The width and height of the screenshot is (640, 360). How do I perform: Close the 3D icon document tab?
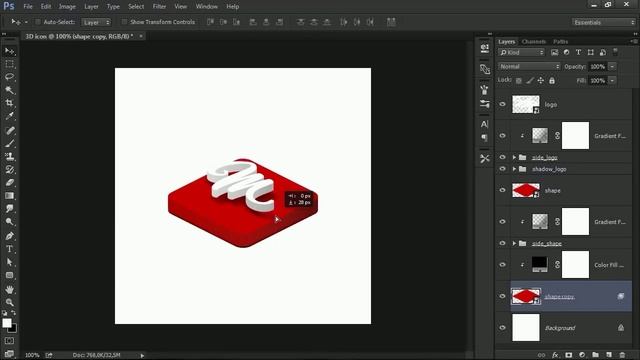pyautogui.click(x=141, y=36)
